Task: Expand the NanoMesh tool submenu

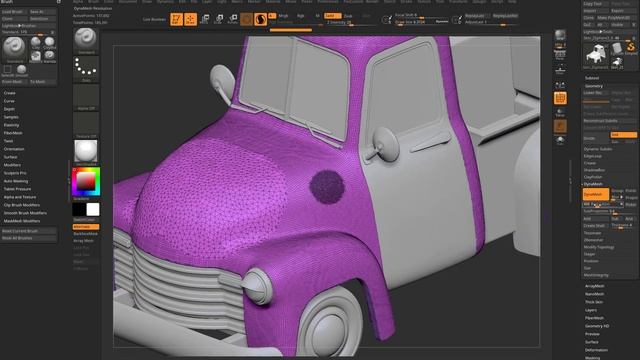Action: coord(594,294)
